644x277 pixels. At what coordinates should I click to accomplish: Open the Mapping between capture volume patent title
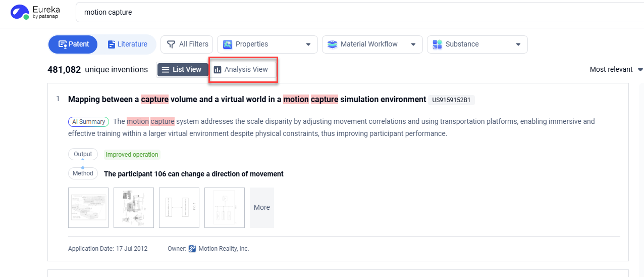[x=247, y=100]
